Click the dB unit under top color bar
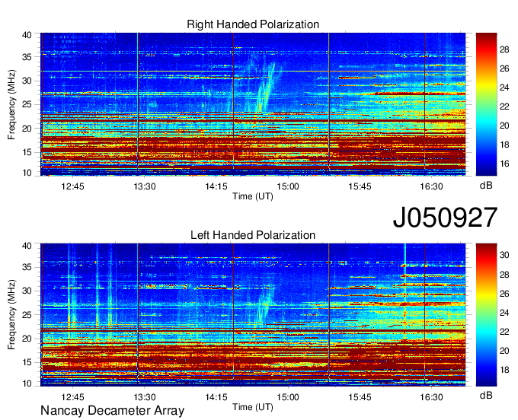Viewport: 518px width, 420px height. coord(486,186)
